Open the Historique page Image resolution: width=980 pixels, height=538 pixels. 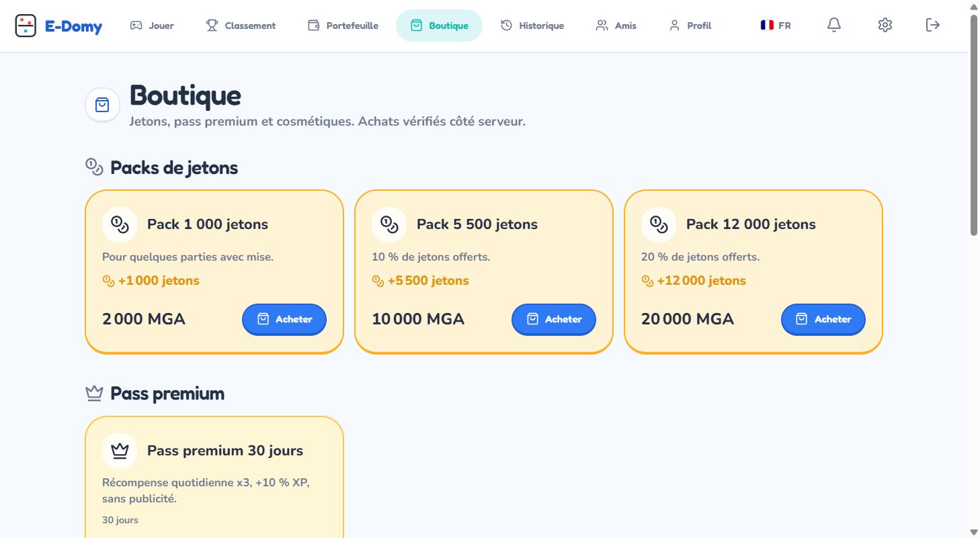532,26
